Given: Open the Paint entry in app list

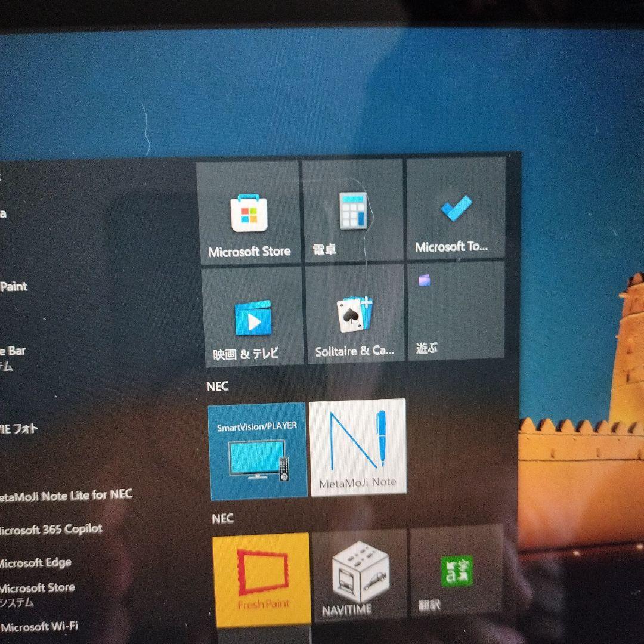Looking at the screenshot, I should point(14,286).
